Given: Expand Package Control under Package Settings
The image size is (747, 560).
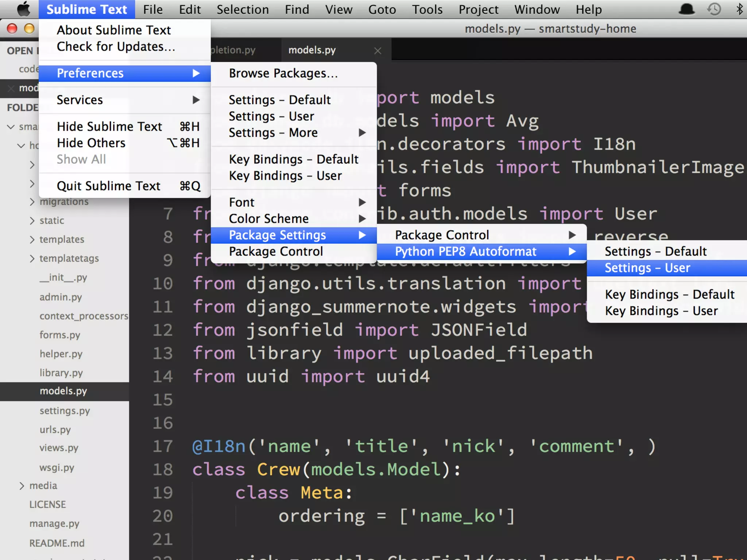Looking at the screenshot, I should (x=482, y=235).
